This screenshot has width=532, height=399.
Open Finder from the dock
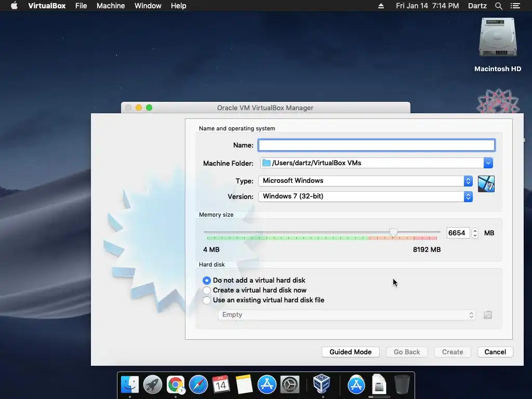pyautogui.click(x=130, y=384)
